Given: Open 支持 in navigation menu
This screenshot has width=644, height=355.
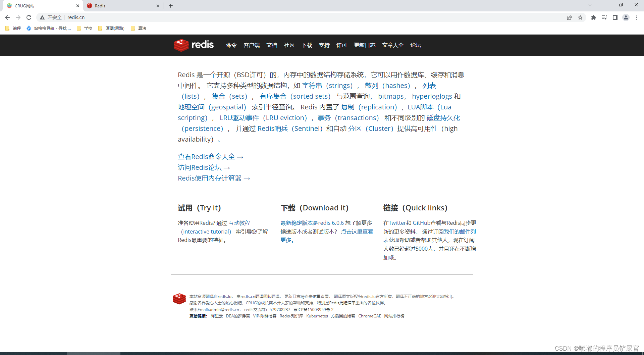Looking at the screenshot, I should (324, 45).
